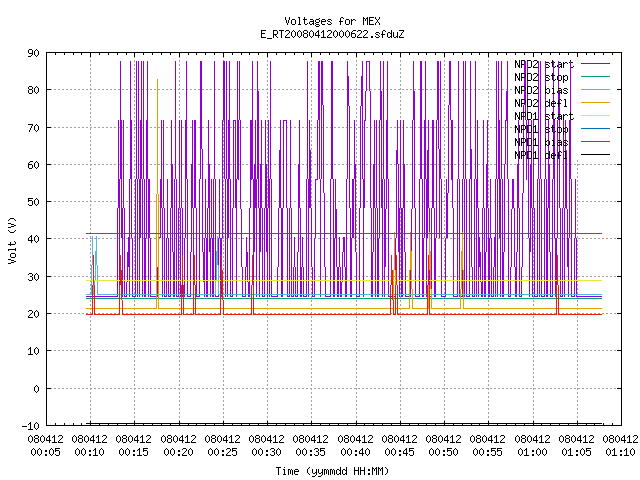Click the "NPD2 defl" legend label
Image resolution: width=640 pixels, height=480 pixels.
[x=541, y=103]
